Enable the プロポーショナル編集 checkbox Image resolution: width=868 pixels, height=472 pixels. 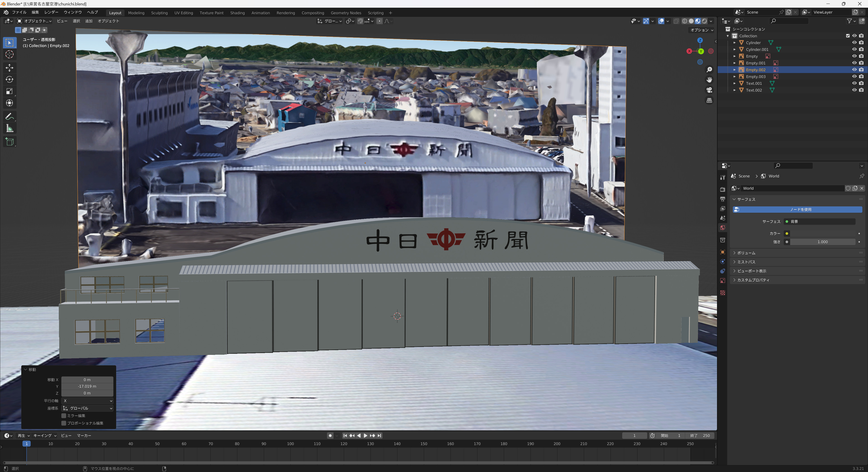click(x=64, y=423)
